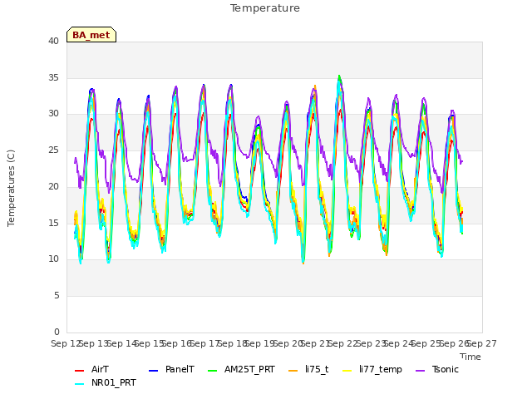Click the Temperatures (C) y-axis title

click(11, 188)
